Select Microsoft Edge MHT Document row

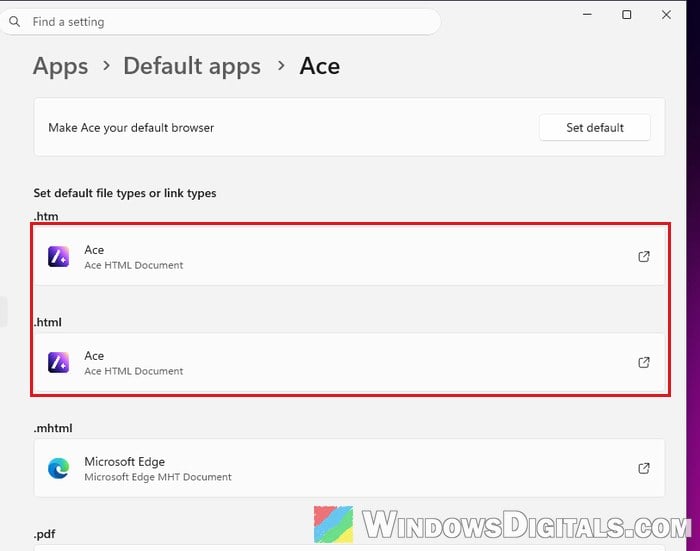pyautogui.click(x=349, y=468)
